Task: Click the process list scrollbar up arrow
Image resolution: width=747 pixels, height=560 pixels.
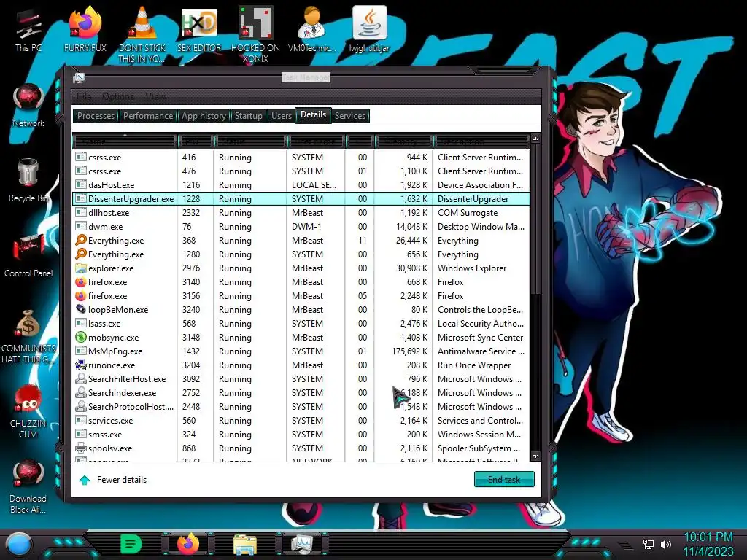Action: [x=535, y=139]
